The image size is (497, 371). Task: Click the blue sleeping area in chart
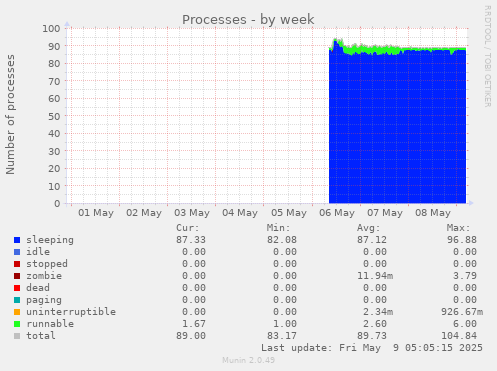click(397, 128)
